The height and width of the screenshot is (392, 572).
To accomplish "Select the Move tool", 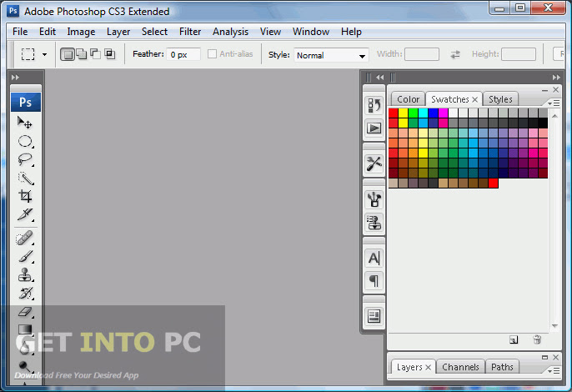I will coord(25,123).
